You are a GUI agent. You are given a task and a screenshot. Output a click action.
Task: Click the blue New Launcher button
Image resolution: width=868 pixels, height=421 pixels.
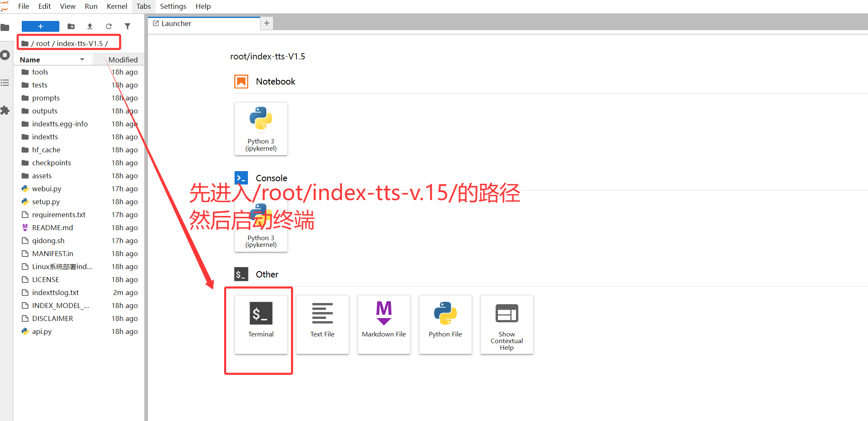40,26
